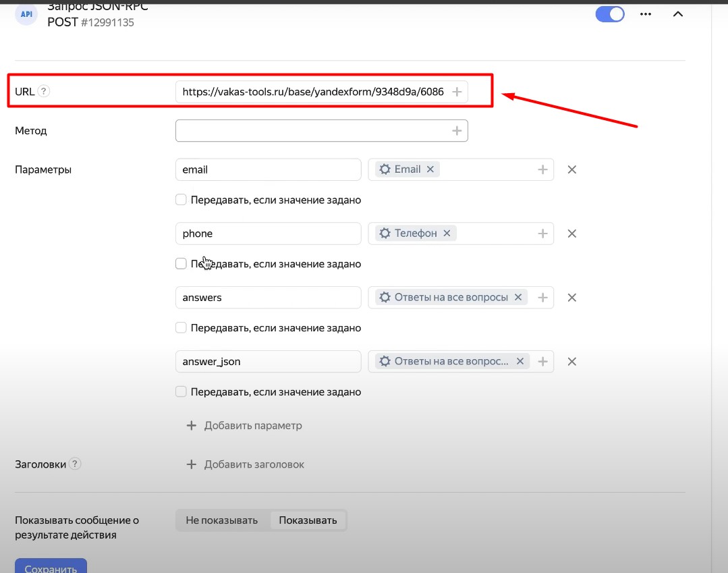This screenshot has width=728, height=573.
Task: Remove the email parameter row
Action: tap(571, 169)
